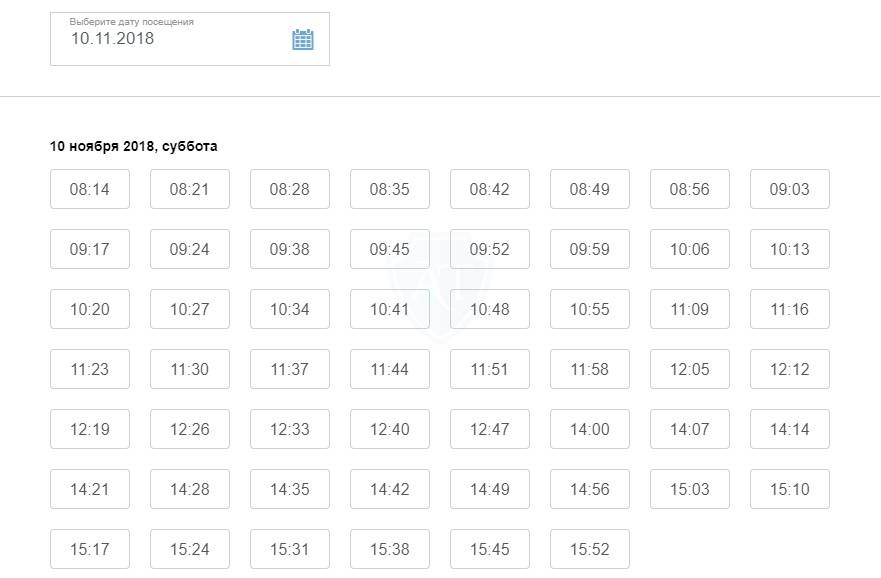Choose the 15:52 time slot
This screenshot has width=881, height=578.
click(x=590, y=549)
